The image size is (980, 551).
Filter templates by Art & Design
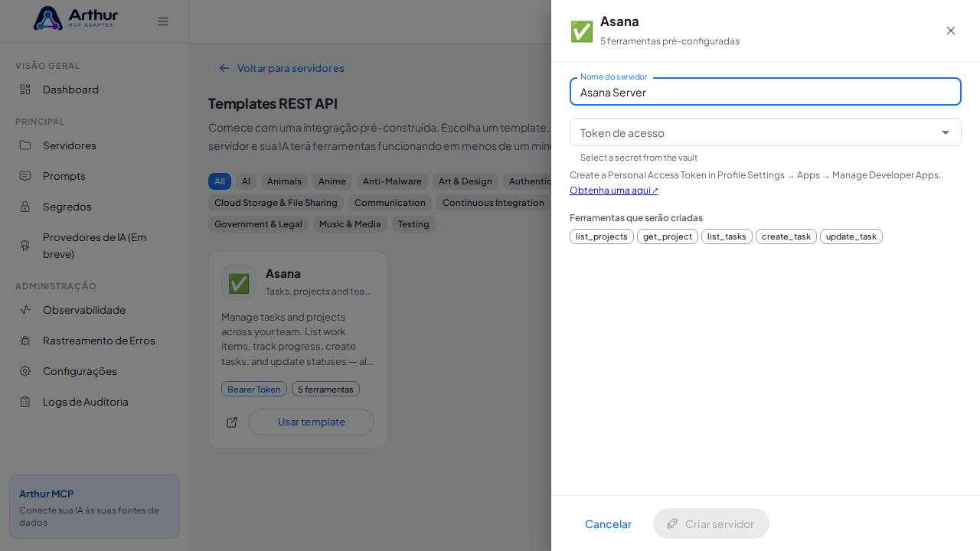click(x=465, y=181)
